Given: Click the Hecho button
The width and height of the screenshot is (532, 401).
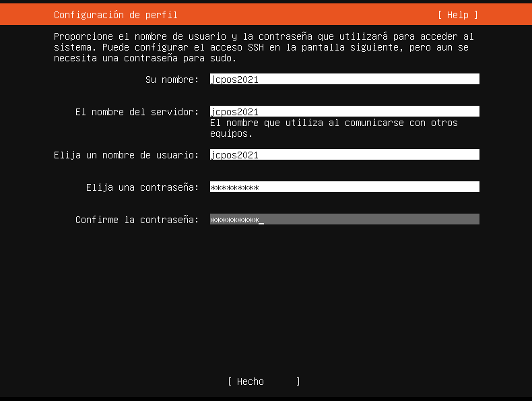Looking at the screenshot, I should pos(263,381).
